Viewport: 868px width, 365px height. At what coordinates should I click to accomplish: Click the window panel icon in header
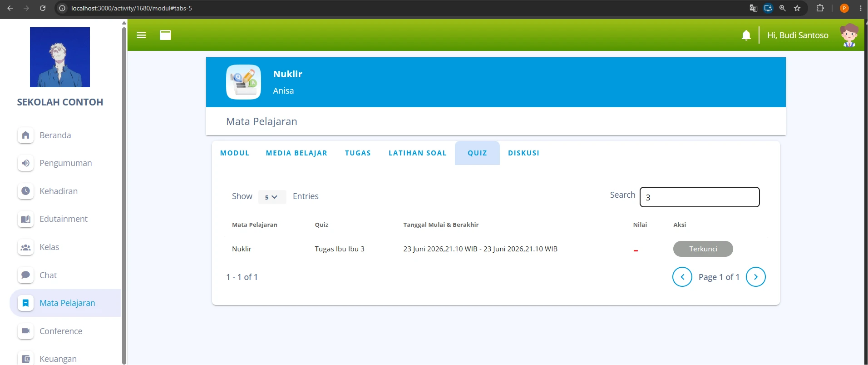pyautogui.click(x=166, y=35)
